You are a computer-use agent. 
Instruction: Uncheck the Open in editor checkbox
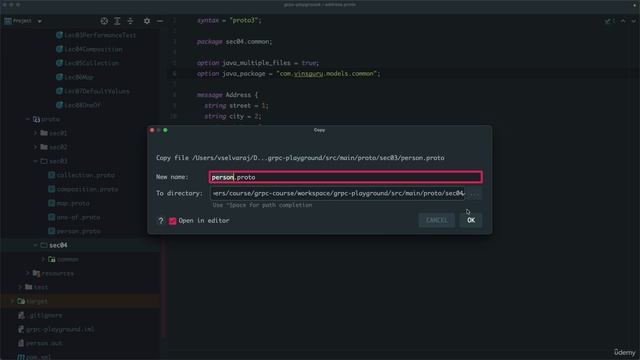pos(173,221)
